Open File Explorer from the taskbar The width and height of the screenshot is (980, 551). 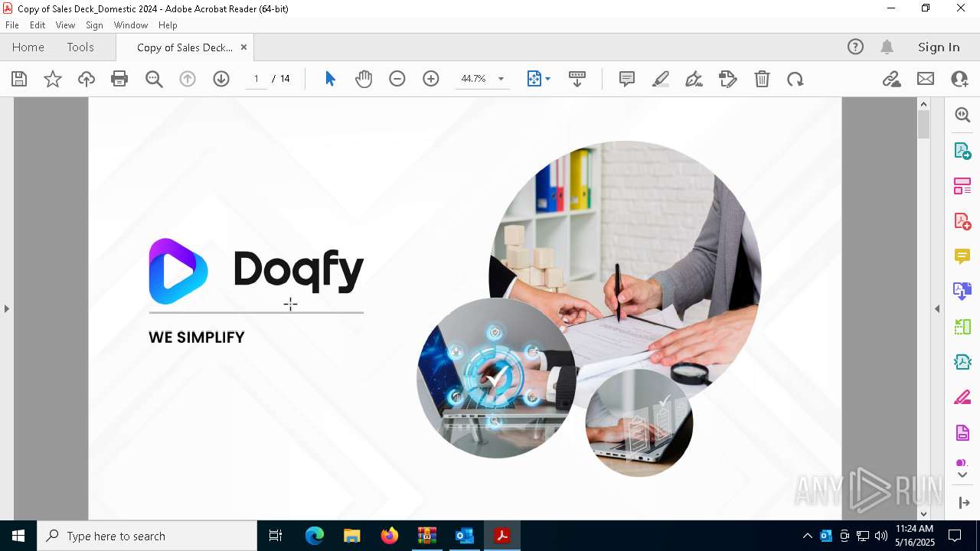pyautogui.click(x=351, y=536)
